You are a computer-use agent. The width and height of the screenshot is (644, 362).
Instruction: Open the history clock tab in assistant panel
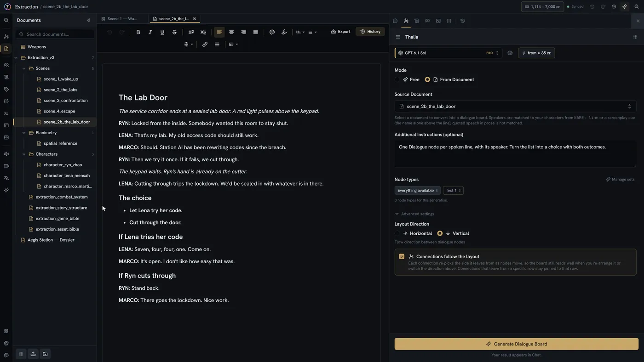click(x=462, y=21)
